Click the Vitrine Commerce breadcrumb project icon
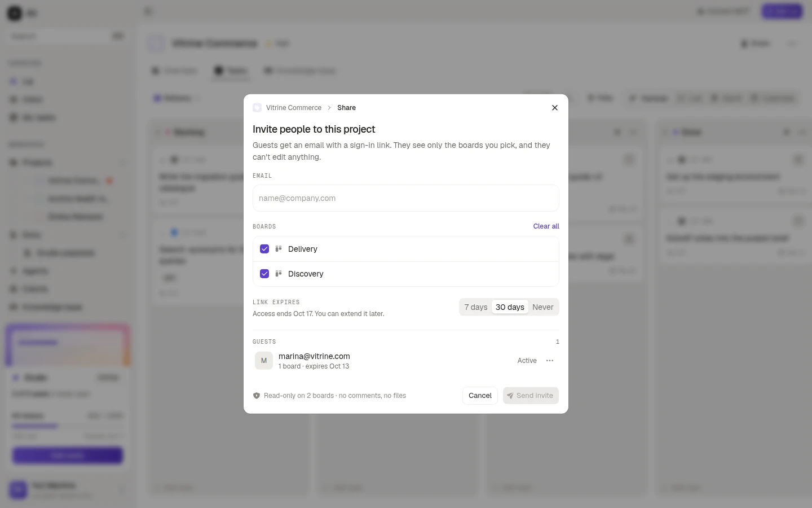The width and height of the screenshot is (812, 508). pos(257,108)
